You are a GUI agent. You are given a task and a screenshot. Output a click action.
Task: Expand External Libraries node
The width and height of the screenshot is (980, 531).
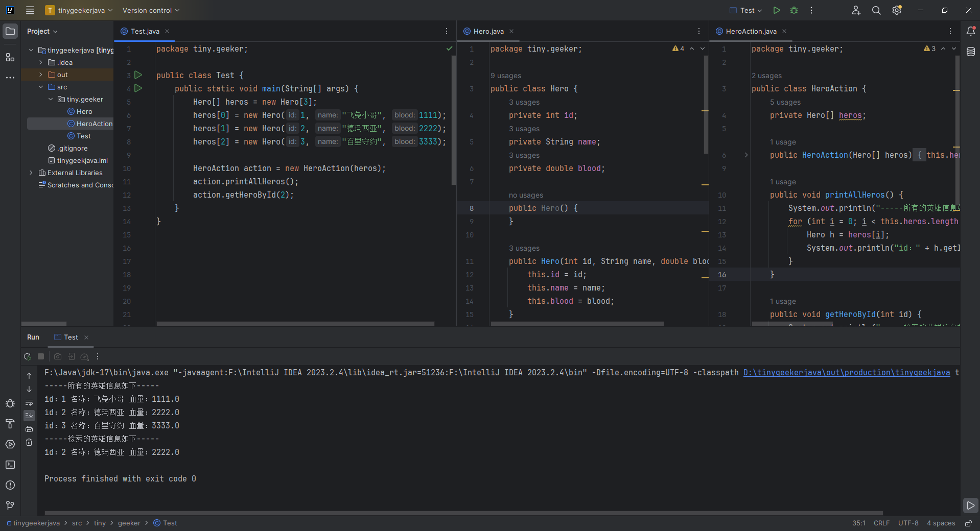point(31,173)
